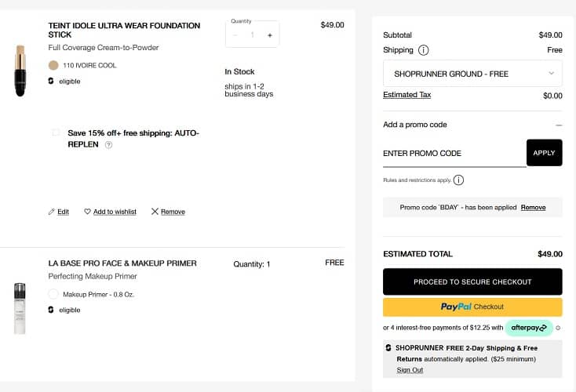Click the Enter Promo Code field
The image size is (576, 392).
click(x=454, y=154)
